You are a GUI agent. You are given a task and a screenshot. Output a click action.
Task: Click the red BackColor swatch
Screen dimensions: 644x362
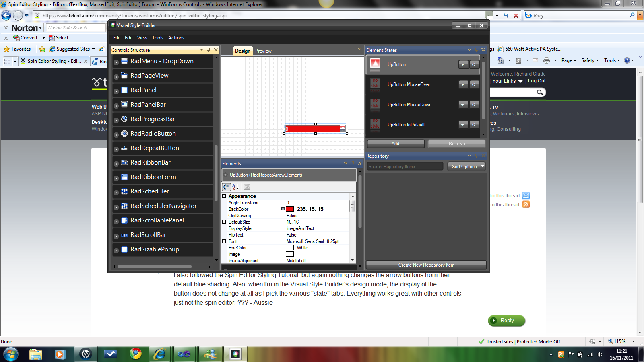click(290, 209)
